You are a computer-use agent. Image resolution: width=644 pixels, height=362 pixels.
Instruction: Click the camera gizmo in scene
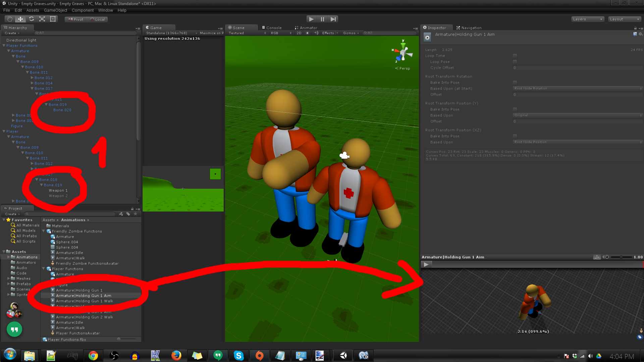point(344,155)
